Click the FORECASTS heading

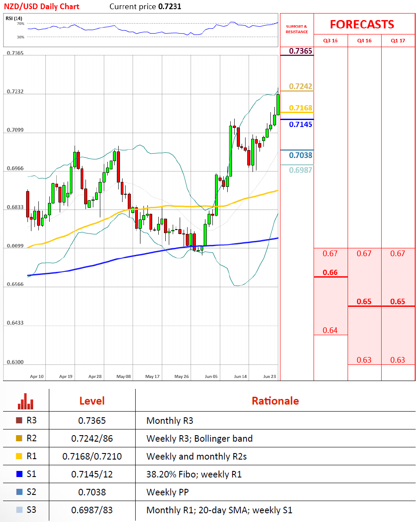click(362, 24)
